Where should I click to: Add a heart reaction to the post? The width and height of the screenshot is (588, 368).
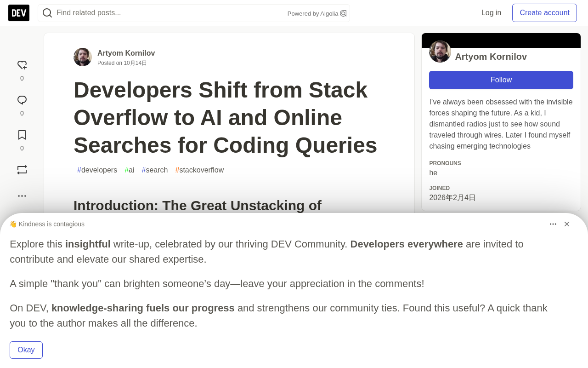coord(22,65)
